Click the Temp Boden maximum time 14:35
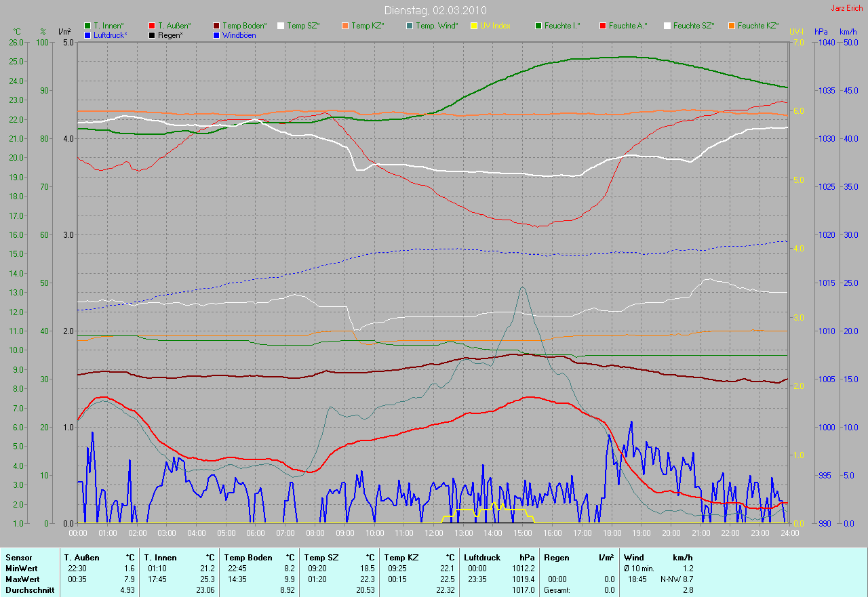The height and width of the screenshot is (597, 868). (237, 579)
